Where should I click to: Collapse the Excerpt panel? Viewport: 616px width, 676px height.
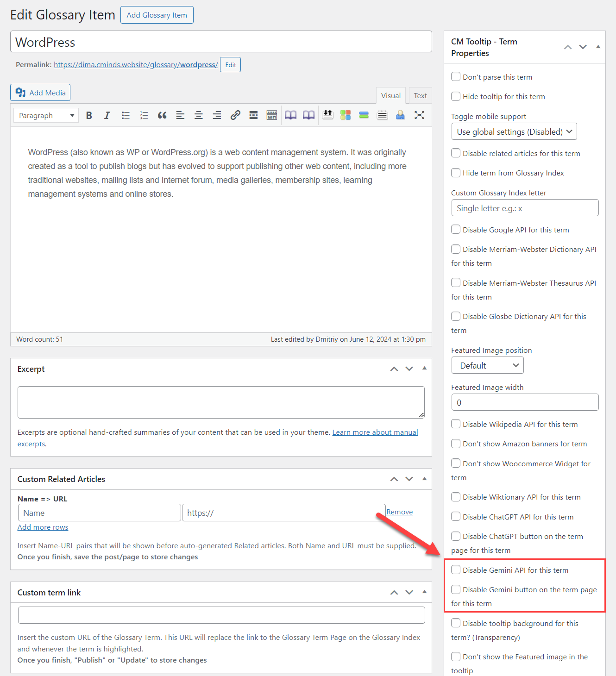click(x=424, y=369)
